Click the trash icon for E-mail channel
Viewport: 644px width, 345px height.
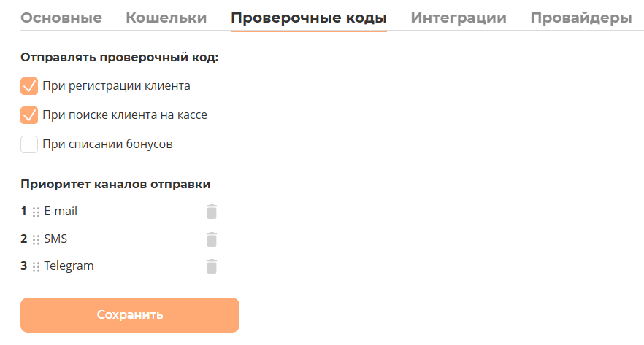coord(212,212)
